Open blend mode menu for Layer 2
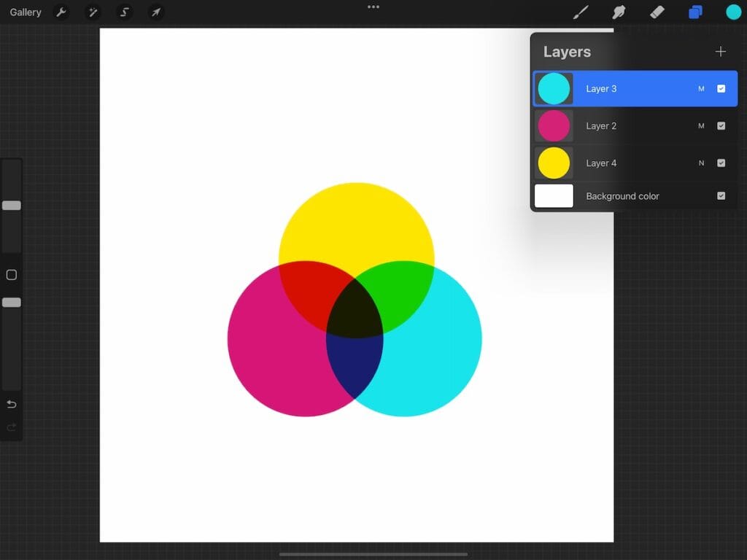This screenshot has width=747, height=560. [x=700, y=125]
